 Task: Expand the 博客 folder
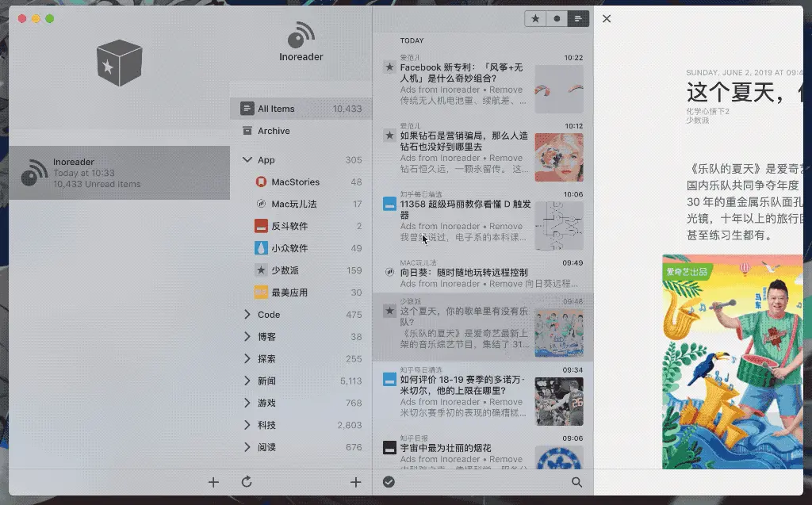point(247,337)
